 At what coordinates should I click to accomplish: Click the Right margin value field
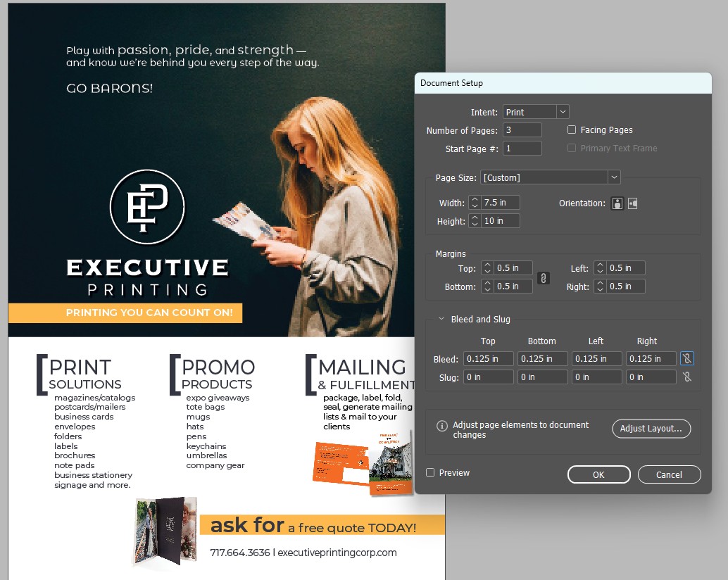coord(626,286)
